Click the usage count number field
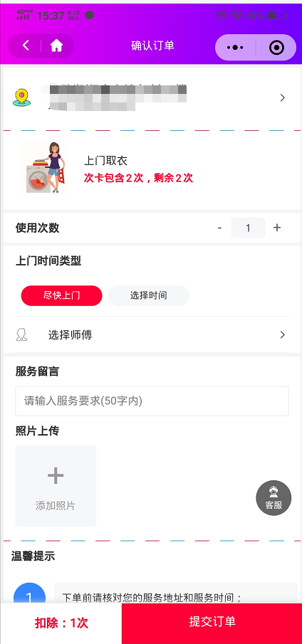 [x=248, y=228]
